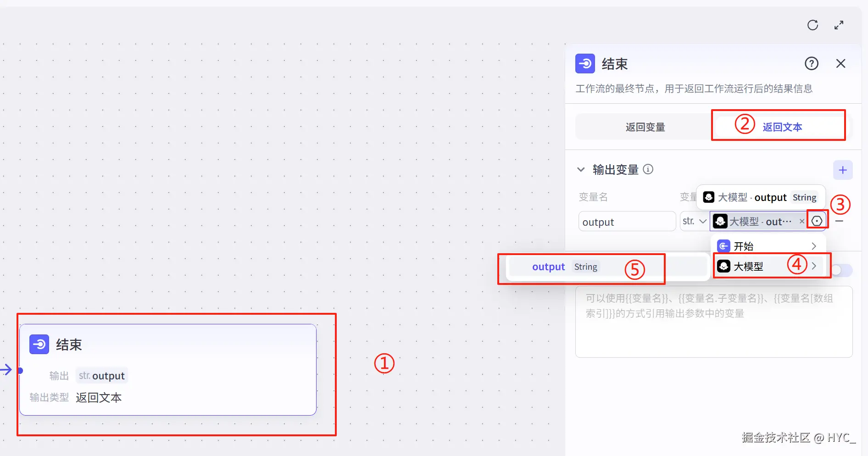Select the 结束 node on canvas

pos(168,370)
